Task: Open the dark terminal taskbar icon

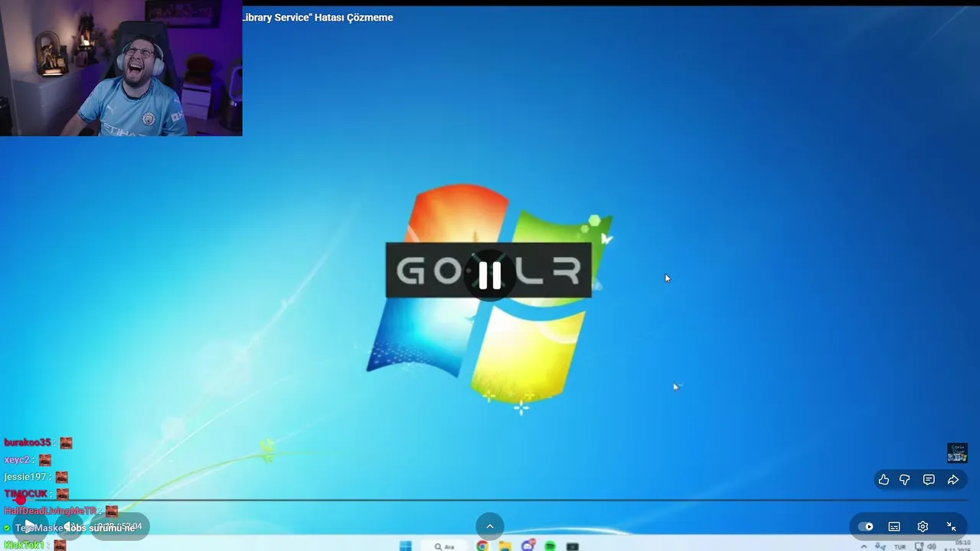Action: (x=572, y=546)
